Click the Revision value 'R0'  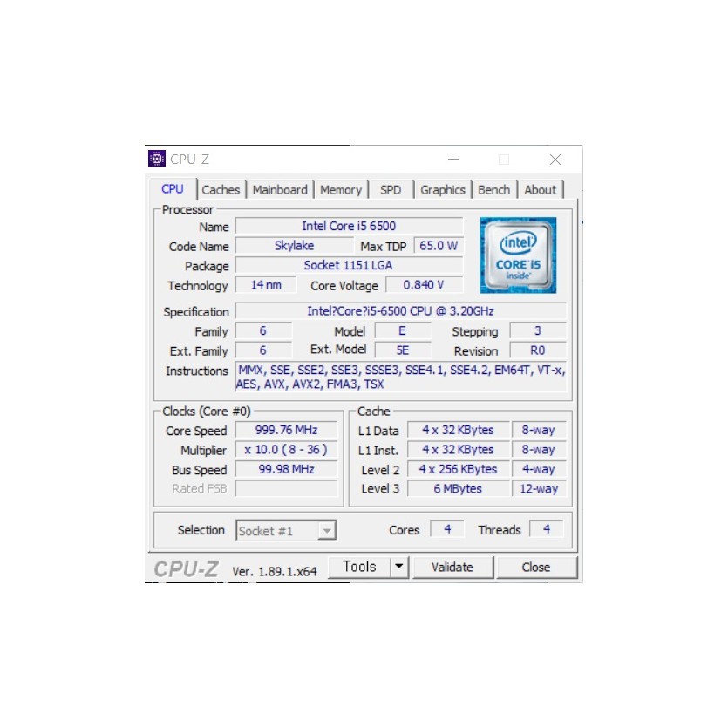[x=538, y=350]
